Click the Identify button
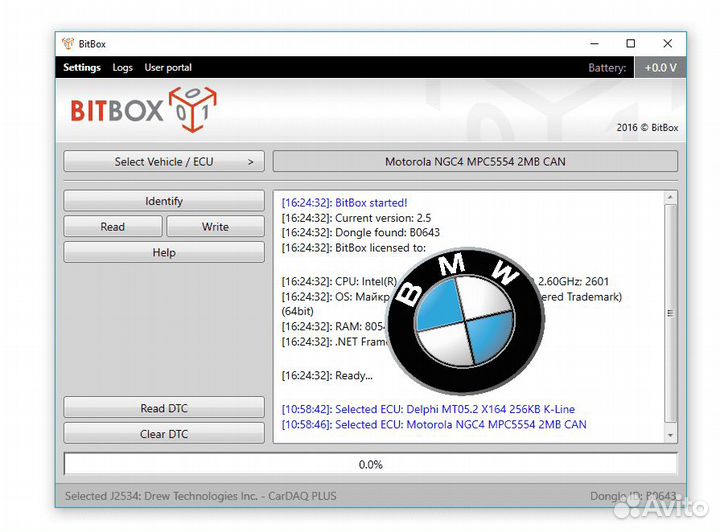The width and height of the screenshot is (720, 532). click(164, 201)
